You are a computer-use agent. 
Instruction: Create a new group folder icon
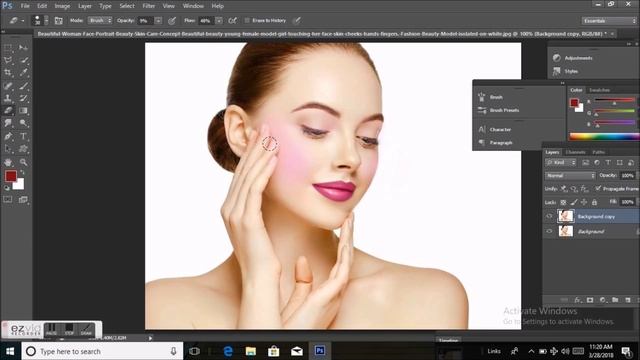point(615,300)
